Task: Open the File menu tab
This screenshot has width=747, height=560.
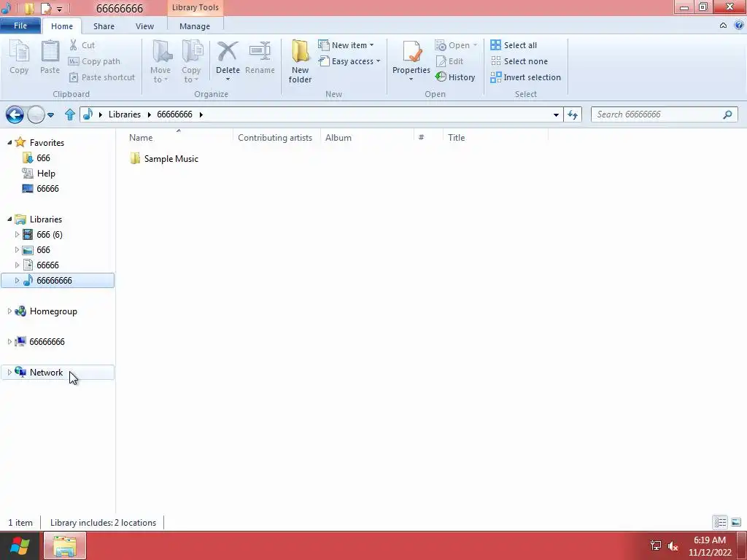Action: [x=20, y=26]
